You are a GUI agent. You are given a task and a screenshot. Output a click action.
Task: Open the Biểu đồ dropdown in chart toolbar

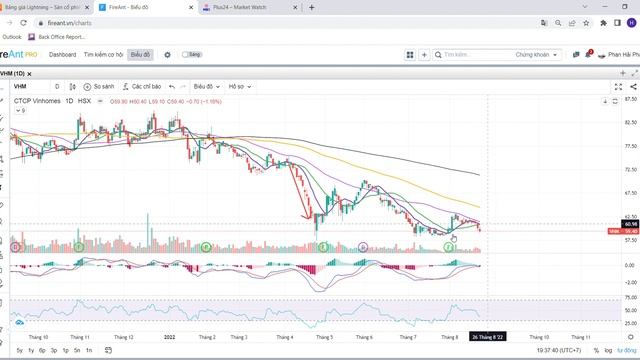(207, 87)
